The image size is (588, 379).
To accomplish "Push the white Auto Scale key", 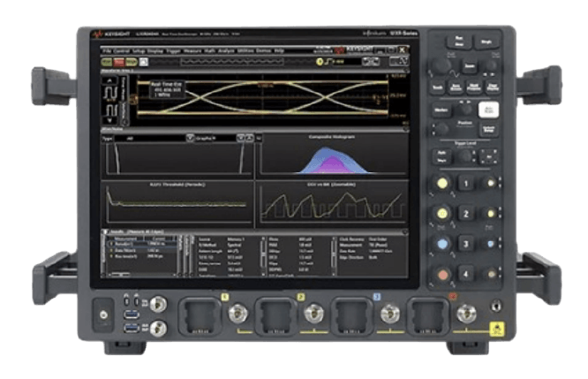I will [x=488, y=110].
